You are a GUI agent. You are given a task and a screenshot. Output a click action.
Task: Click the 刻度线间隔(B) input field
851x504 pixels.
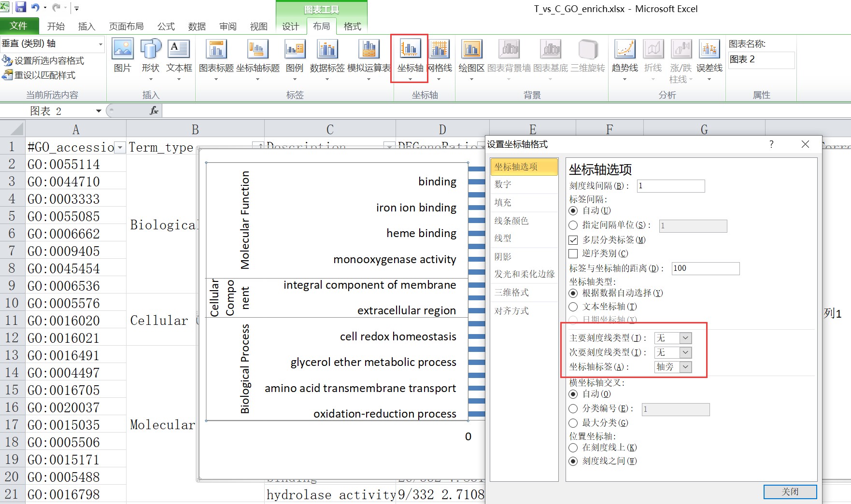pyautogui.click(x=671, y=186)
